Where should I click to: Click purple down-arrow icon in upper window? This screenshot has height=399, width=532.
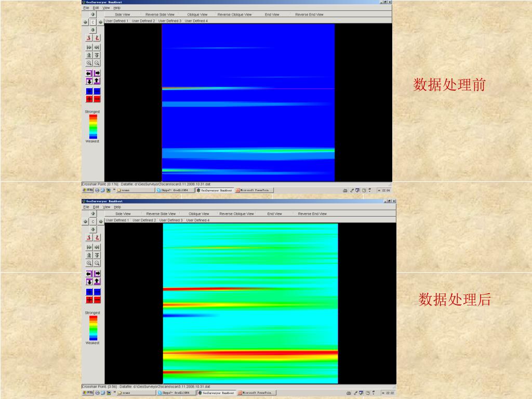click(x=89, y=81)
